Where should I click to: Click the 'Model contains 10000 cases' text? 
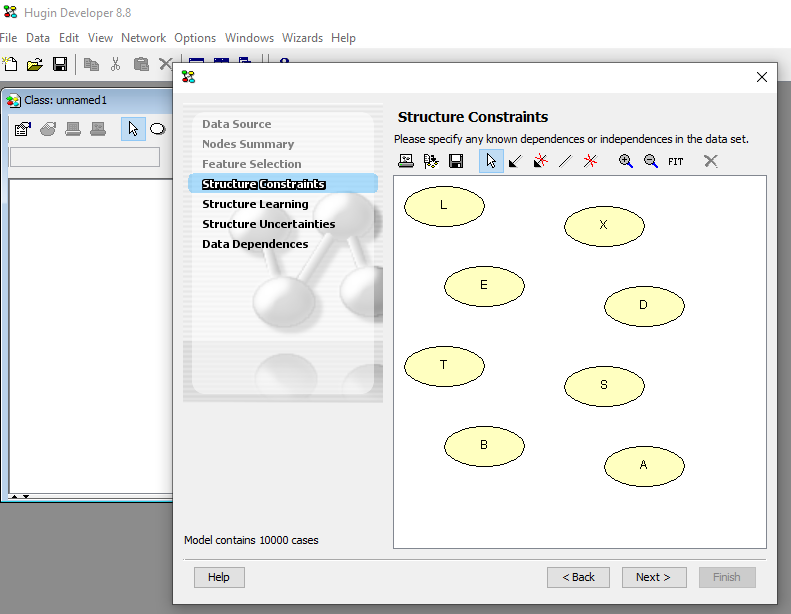(x=251, y=540)
